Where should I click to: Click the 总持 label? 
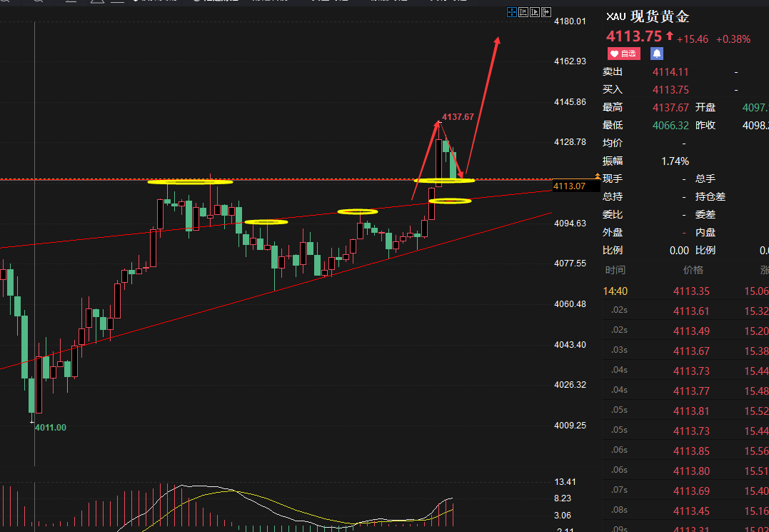pos(613,196)
